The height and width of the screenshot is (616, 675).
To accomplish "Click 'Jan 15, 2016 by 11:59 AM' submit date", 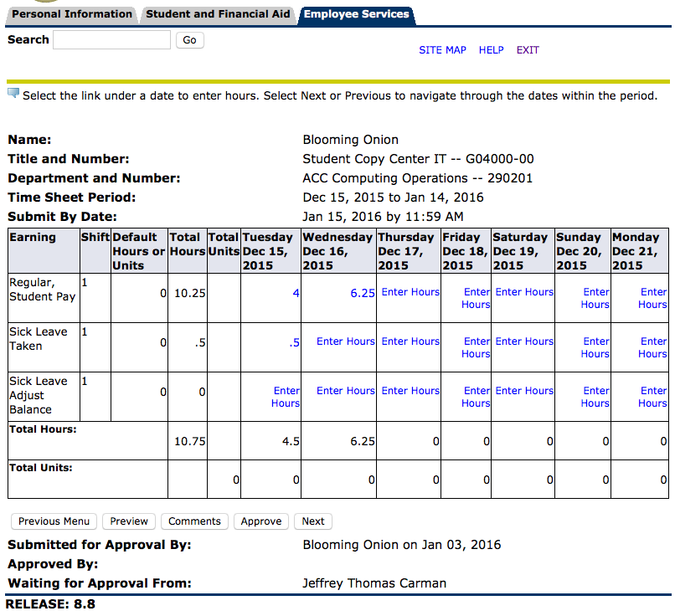I will pos(383,217).
